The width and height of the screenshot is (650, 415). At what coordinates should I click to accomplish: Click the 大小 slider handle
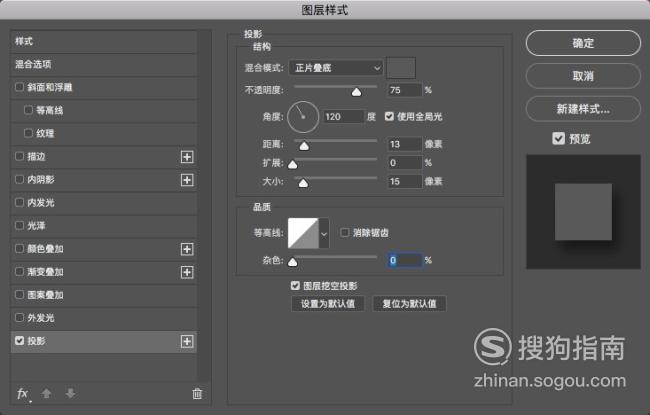[x=303, y=183]
